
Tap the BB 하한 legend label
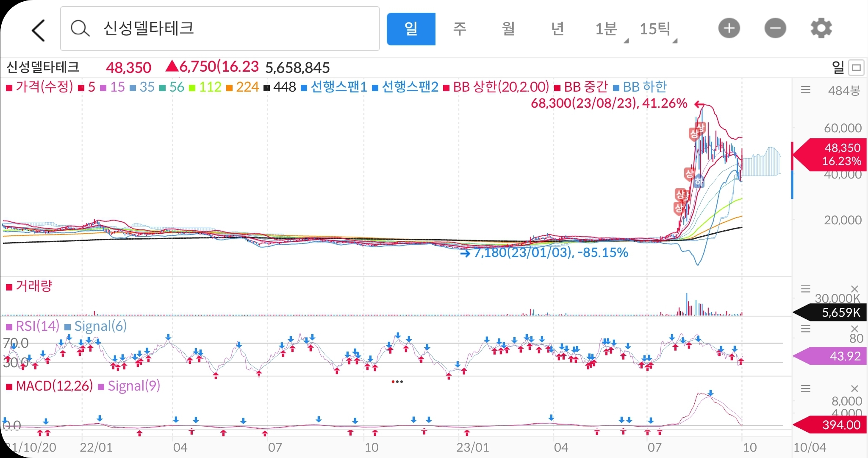[x=640, y=87]
